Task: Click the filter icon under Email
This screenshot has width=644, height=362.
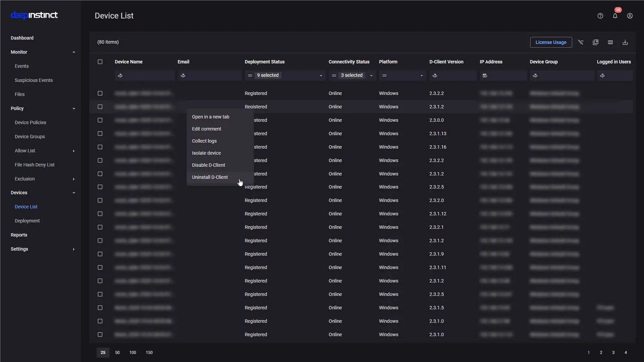Action: [183, 75]
